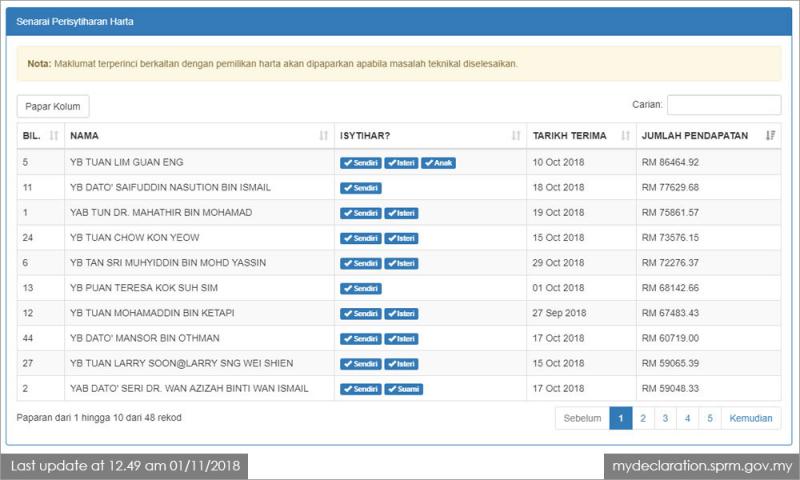Sort by ISYTIHAR? column sort arrows
The width and height of the screenshot is (800, 480).
[516, 135]
